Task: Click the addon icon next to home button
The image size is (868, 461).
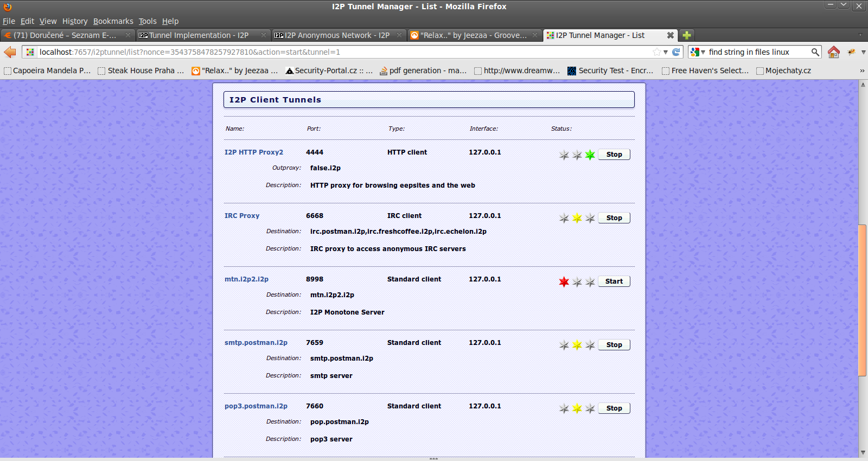Action: coord(851,52)
